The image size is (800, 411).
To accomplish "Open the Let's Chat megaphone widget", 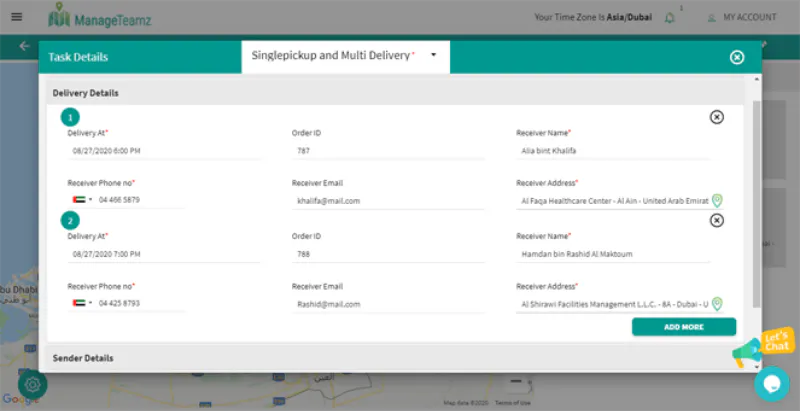I will [x=763, y=347].
